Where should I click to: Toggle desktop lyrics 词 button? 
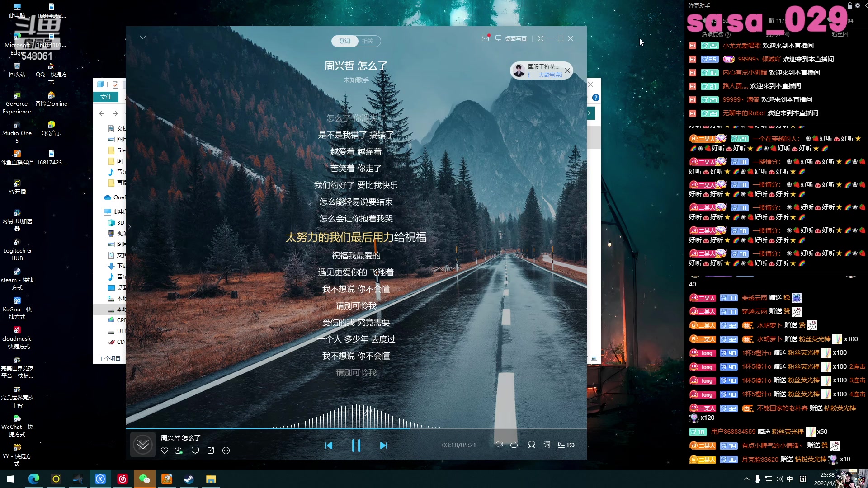(547, 445)
